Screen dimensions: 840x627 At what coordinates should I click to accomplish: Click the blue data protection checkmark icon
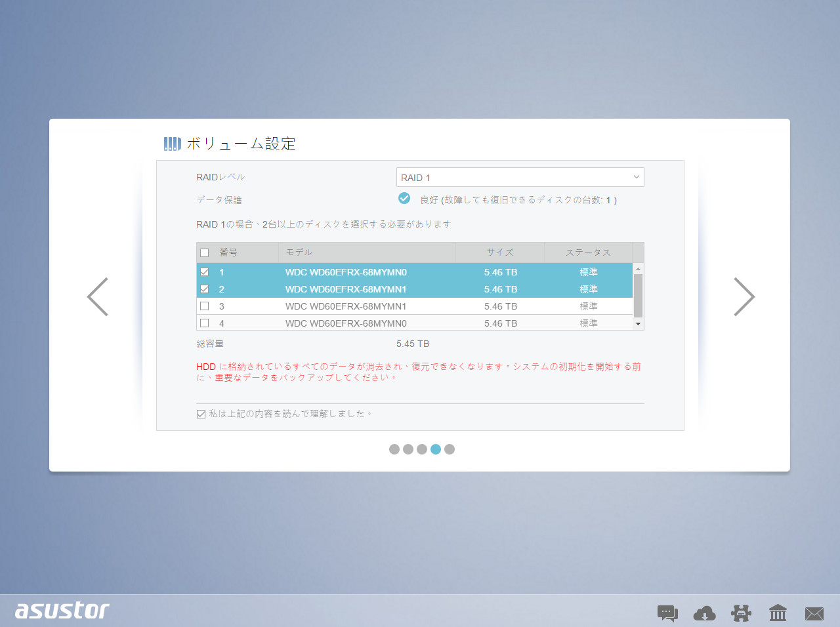[404, 197]
